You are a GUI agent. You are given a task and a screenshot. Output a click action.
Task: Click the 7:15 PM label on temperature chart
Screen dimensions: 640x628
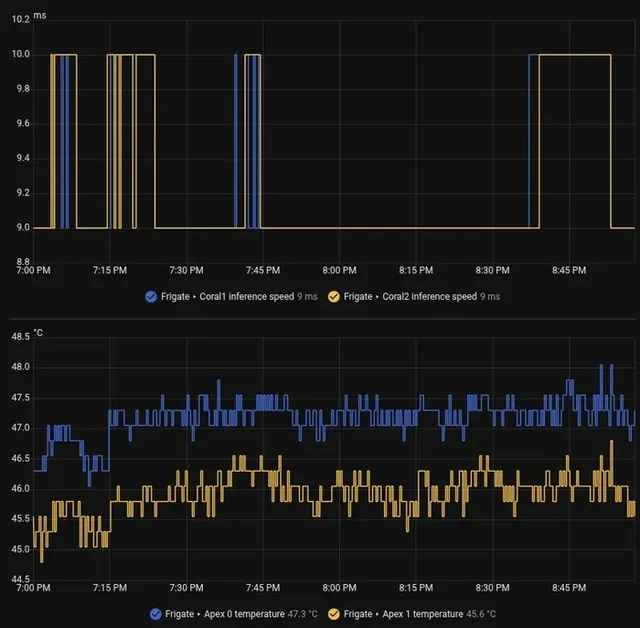pyautogui.click(x=110, y=588)
